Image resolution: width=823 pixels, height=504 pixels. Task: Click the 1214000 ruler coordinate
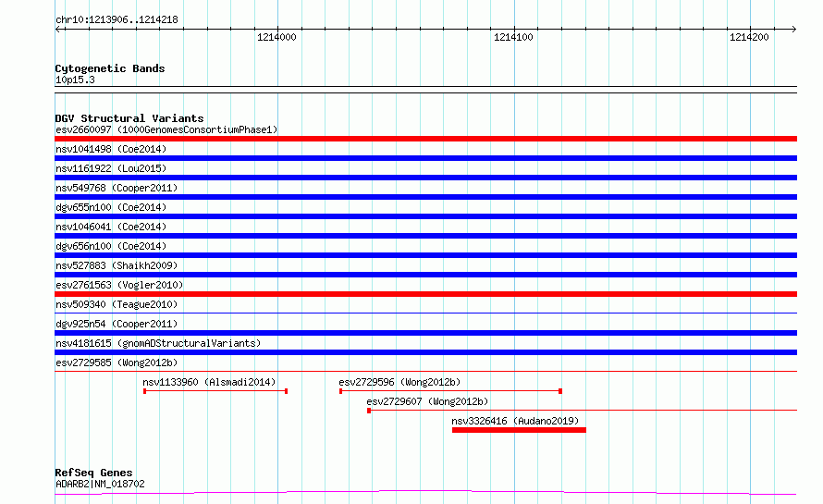(x=276, y=37)
